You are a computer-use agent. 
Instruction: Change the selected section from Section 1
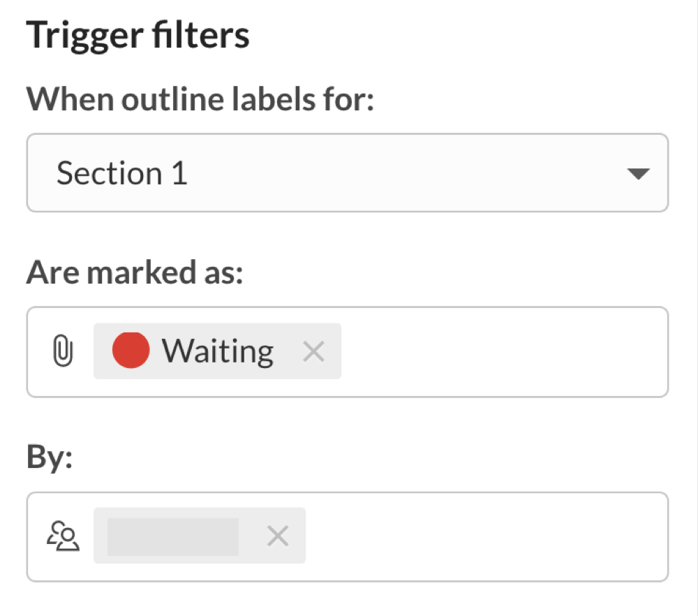coord(349,173)
